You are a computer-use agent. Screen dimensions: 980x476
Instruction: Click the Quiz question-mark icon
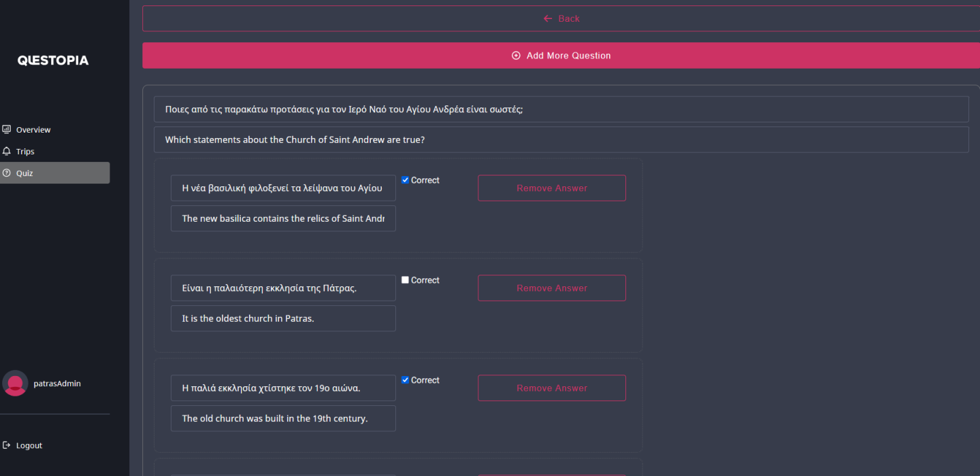pyautogui.click(x=7, y=173)
